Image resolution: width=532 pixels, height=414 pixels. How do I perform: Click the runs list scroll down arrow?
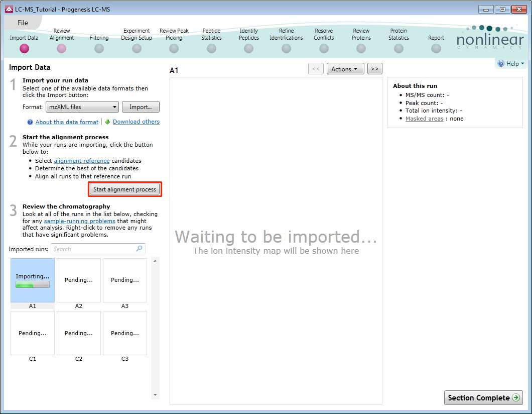point(155,394)
